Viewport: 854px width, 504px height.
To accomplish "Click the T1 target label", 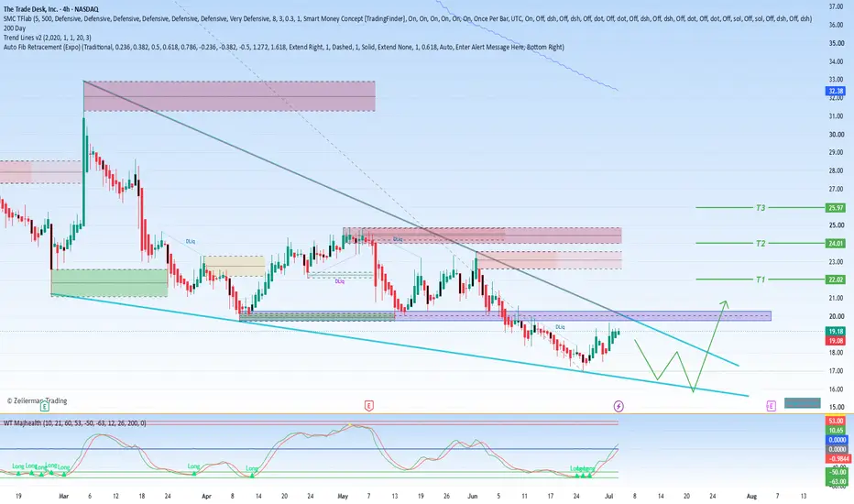I will click(761, 279).
